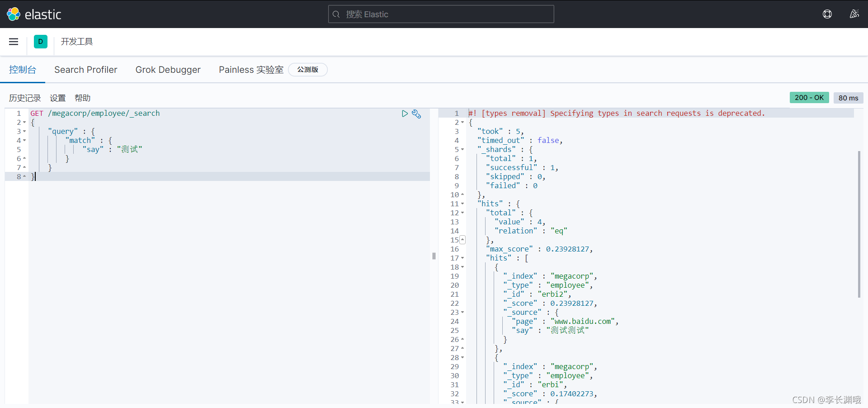
Task: Click the types removal deprecation warning
Action: pos(617,114)
